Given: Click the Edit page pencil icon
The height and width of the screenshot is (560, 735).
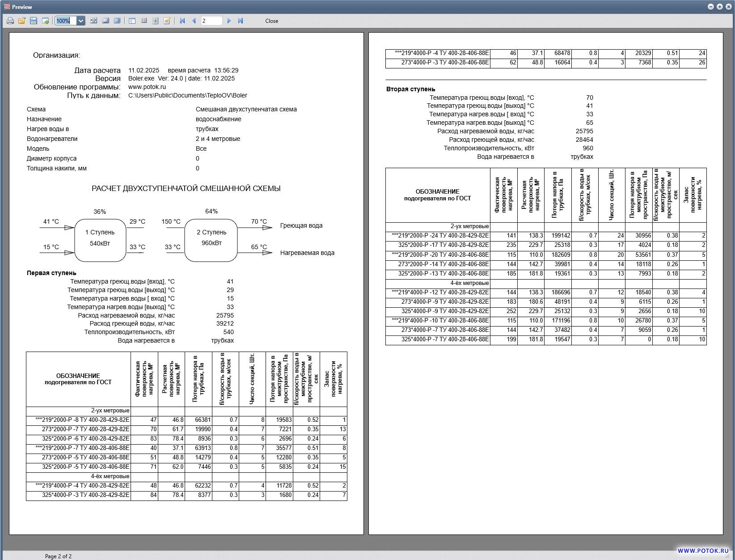Looking at the screenshot, I should click(x=167, y=21).
